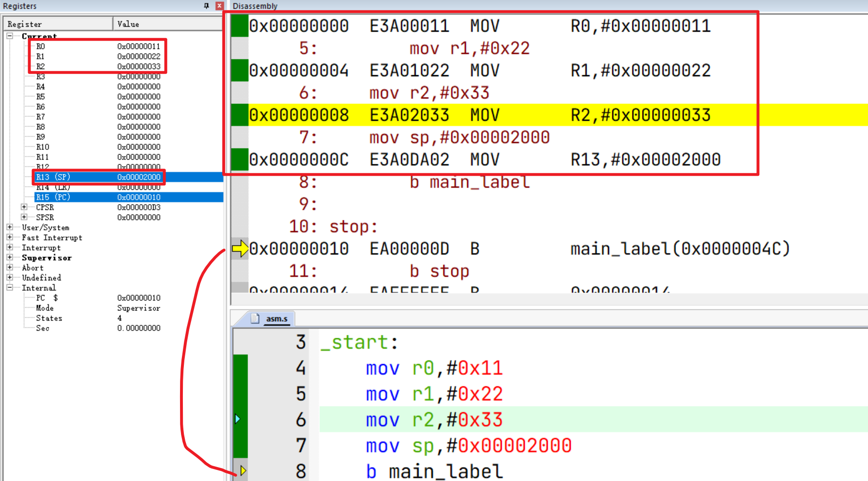The image size is (868, 481).
Task: Click the _start label in source
Action: 359,342
